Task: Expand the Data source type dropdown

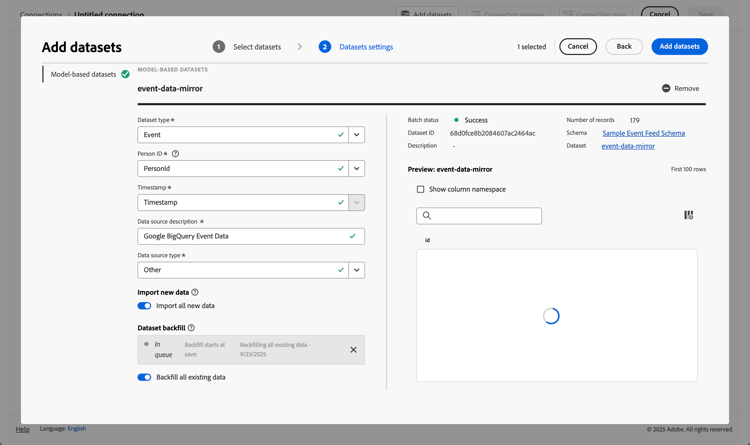Action: point(356,270)
